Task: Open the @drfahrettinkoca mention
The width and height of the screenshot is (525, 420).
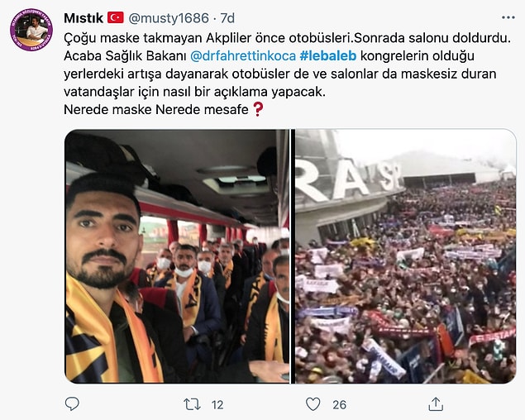Action: pyautogui.click(x=243, y=55)
